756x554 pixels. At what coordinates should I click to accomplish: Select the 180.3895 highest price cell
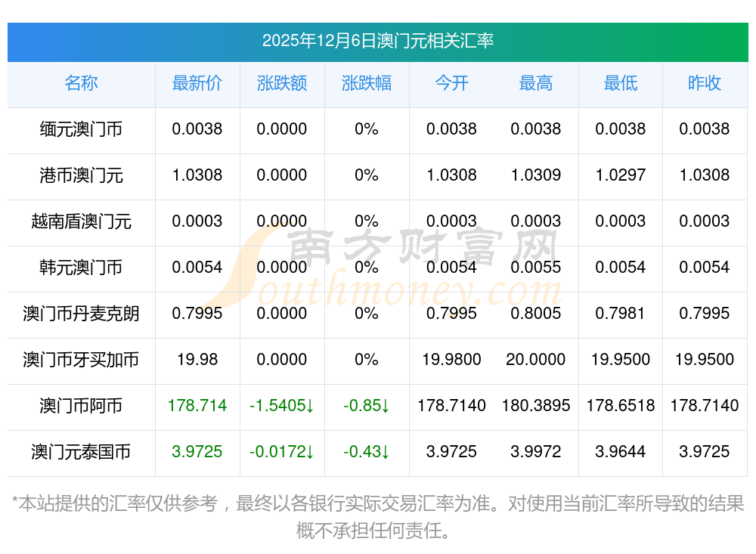[x=536, y=406]
